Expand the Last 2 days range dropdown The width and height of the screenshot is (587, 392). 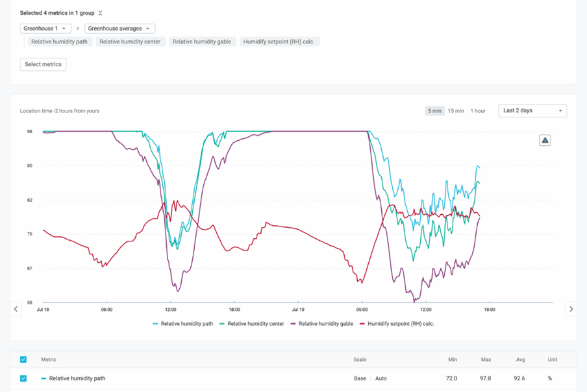pos(532,111)
